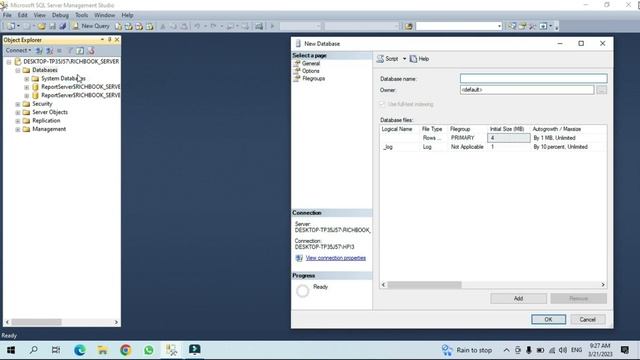
Task: Open the Windows Start menu
Action: point(11,350)
